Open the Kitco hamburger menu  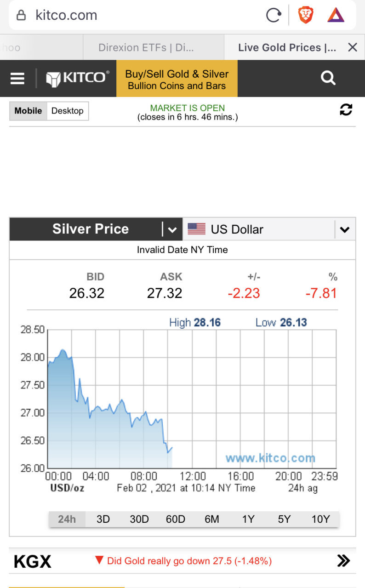click(17, 79)
